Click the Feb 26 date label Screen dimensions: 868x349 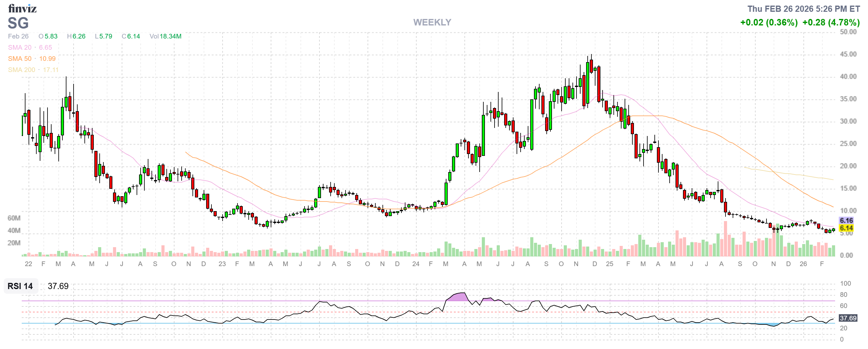coord(18,36)
